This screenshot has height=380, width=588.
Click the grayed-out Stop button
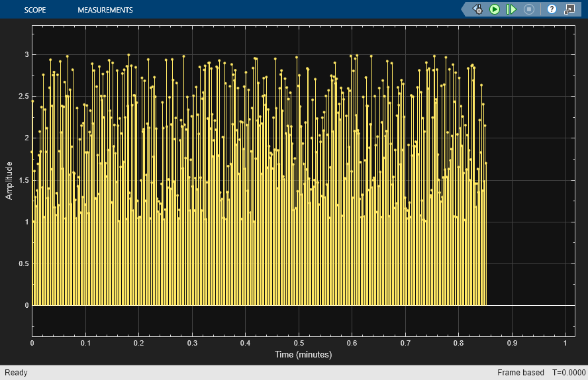pos(529,9)
